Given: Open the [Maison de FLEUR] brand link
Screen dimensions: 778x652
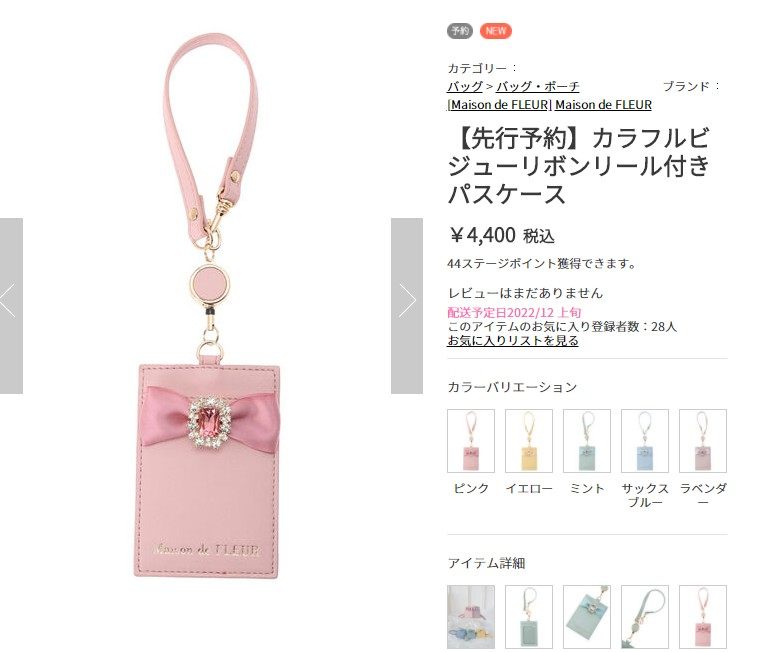Looking at the screenshot, I should (499, 105).
